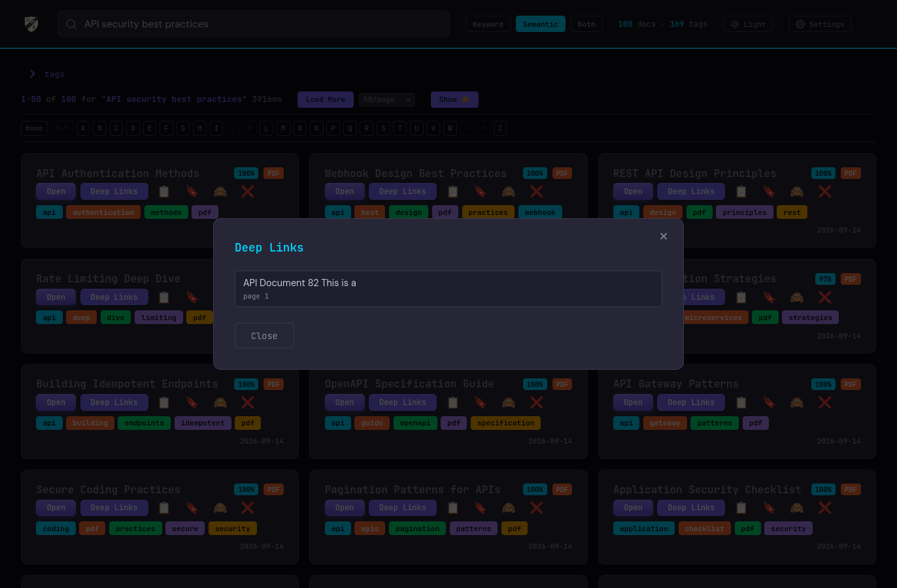Screen dimensions: 897x588
Task: Bookmark the Building Idempotent Endpoints card
Action: pos(192,402)
